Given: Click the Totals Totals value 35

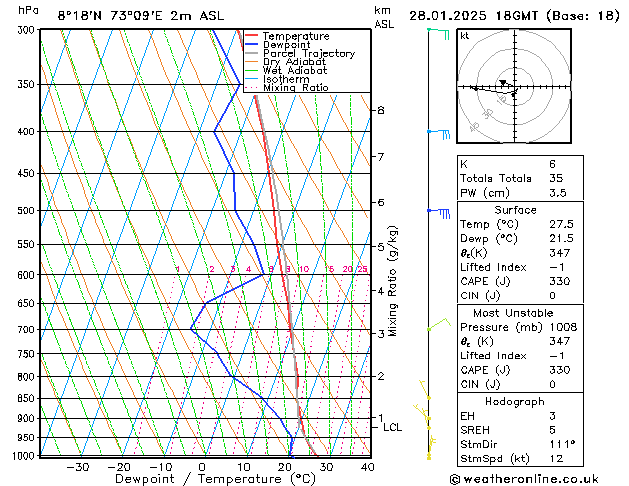Looking at the screenshot, I should 556,178.
